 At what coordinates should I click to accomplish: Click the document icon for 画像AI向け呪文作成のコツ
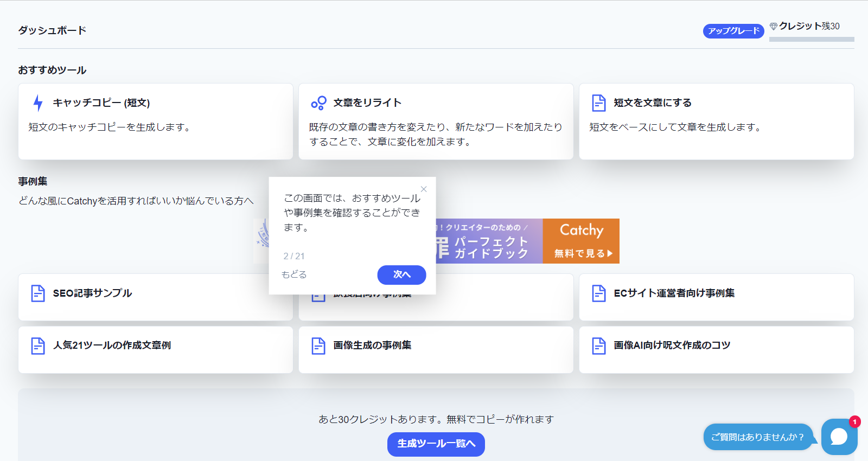[599, 345]
